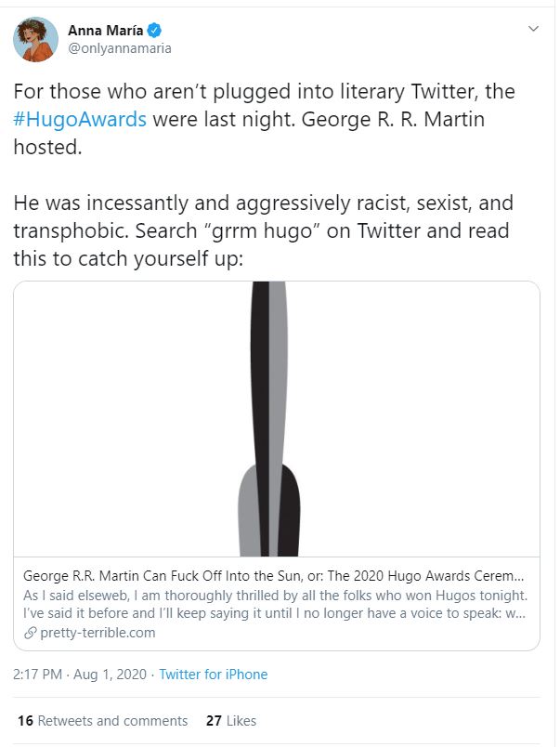Viewport: 560px width, 747px height.
Task: Click the Aug 1, 2020 date
Action: coord(114,675)
